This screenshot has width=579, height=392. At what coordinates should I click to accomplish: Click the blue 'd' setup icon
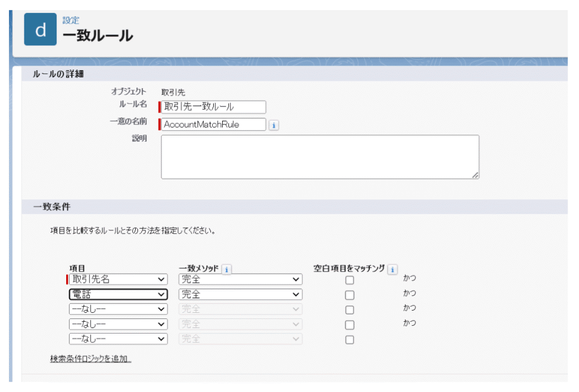[x=40, y=29]
